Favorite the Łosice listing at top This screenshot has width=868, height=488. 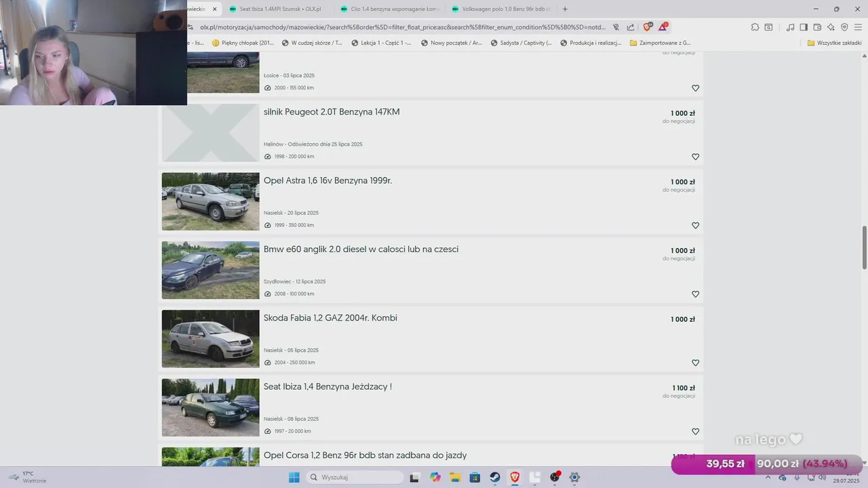coord(695,88)
